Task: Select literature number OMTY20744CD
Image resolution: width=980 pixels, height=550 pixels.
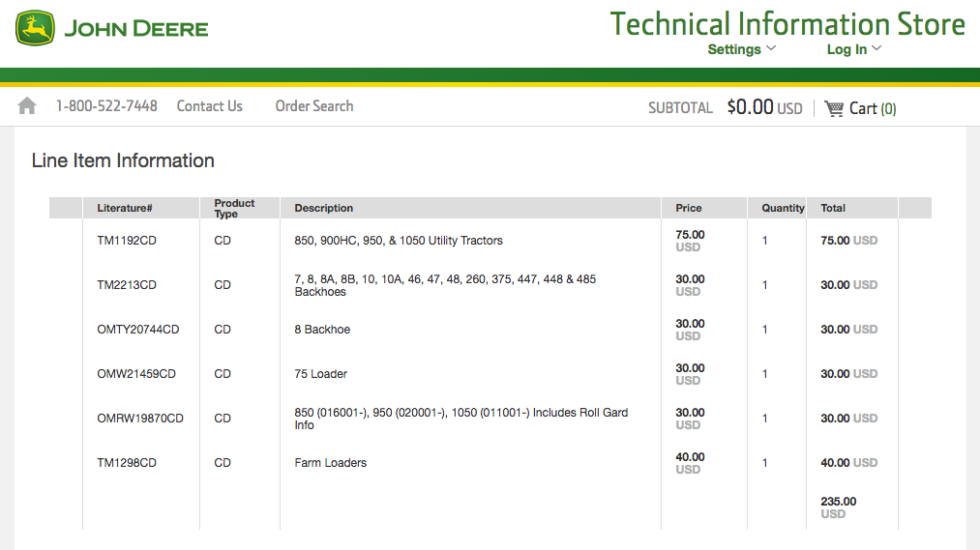Action: 138,329
